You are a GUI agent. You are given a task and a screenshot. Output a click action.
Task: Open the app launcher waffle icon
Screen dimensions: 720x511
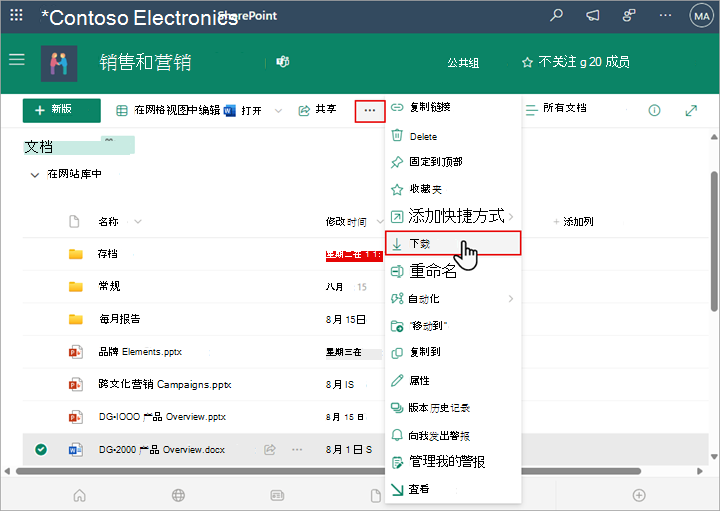(16, 15)
